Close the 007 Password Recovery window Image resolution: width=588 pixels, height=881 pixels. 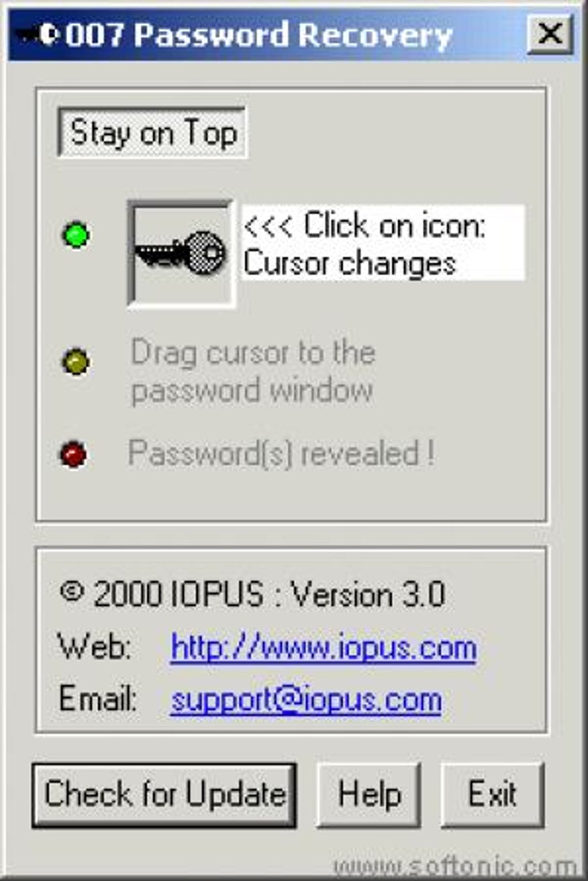(550, 34)
